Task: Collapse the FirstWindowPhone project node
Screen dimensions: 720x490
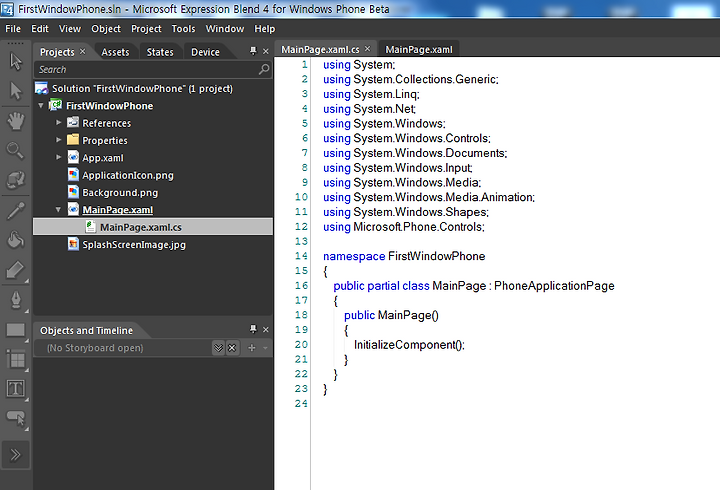Action: [x=41, y=106]
